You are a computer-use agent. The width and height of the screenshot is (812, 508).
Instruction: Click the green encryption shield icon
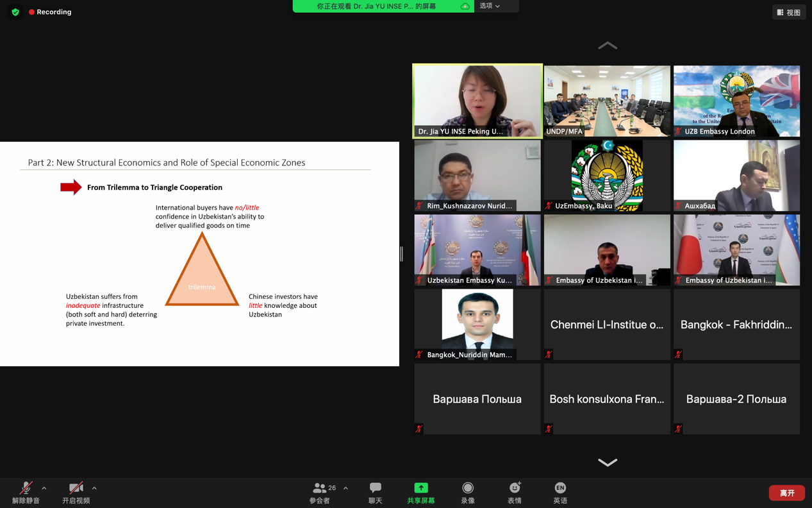tap(15, 12)
